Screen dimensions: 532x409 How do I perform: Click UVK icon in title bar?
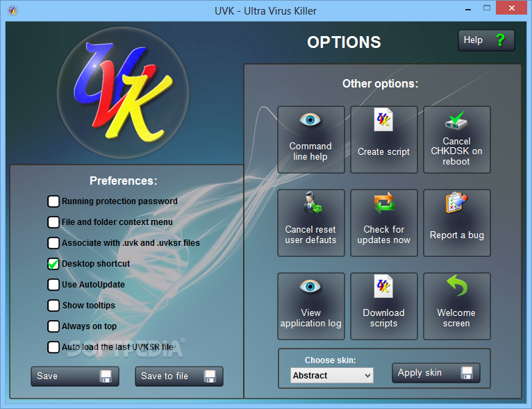(x=13, y=11)
